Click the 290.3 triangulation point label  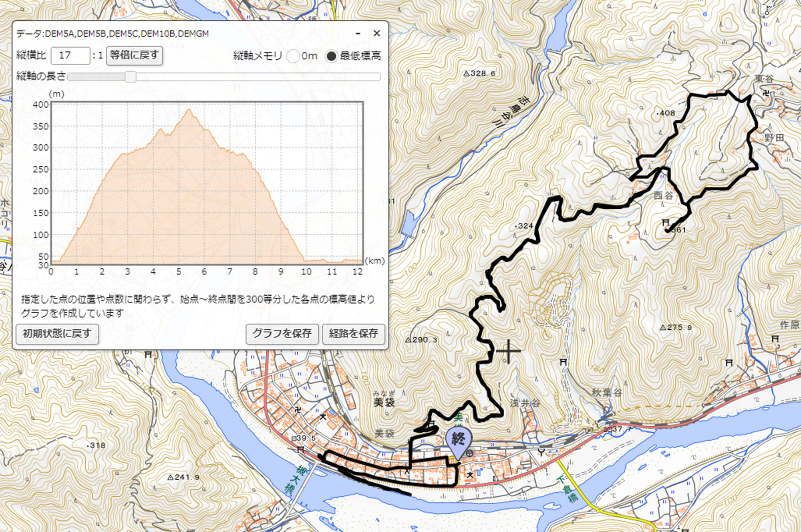421,340
